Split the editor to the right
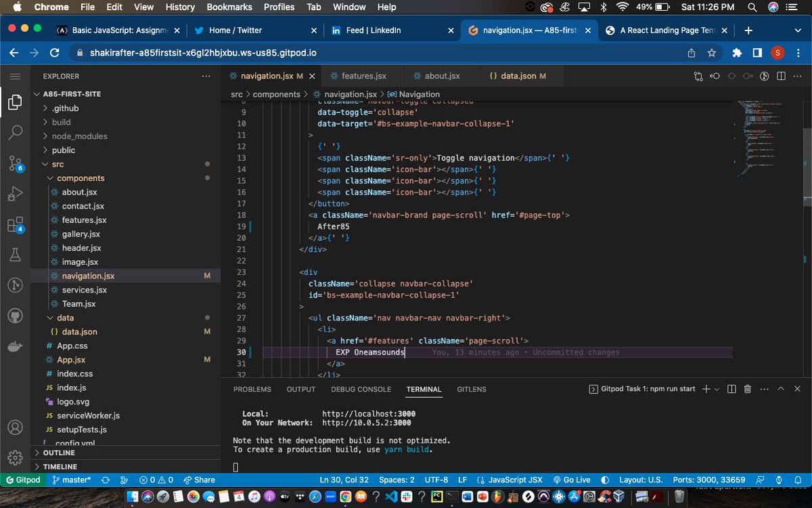This screenshot has width=812, height=508. click(782, 76)
